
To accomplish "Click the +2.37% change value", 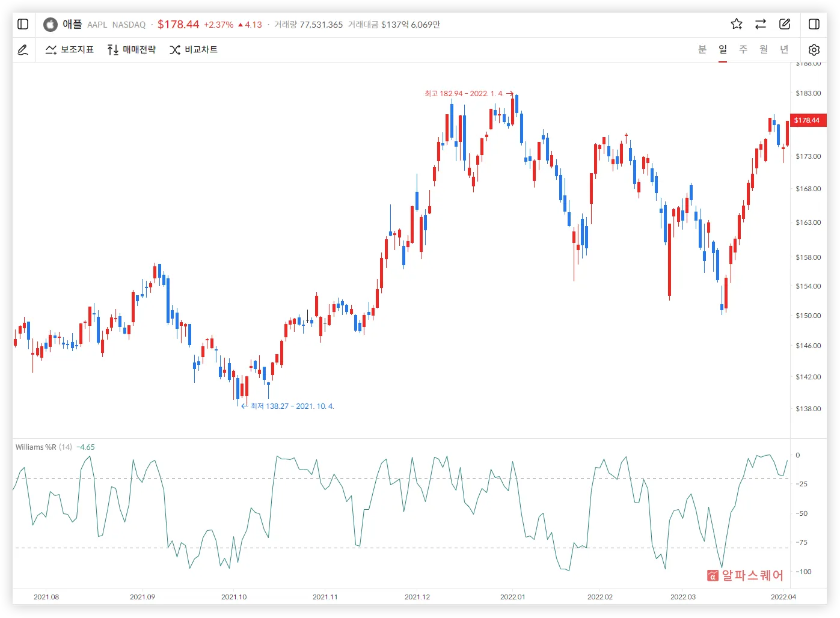I will 219,25.
